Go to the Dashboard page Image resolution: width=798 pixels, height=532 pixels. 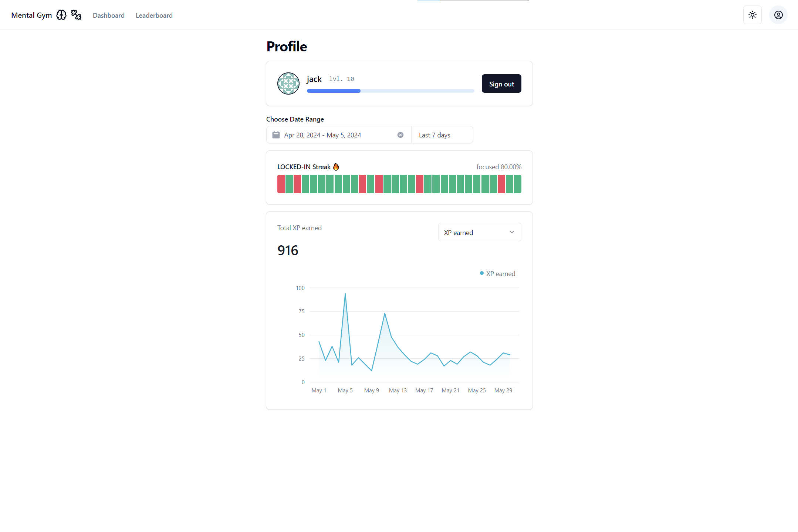pyautogui.click(x=108, y=16)
